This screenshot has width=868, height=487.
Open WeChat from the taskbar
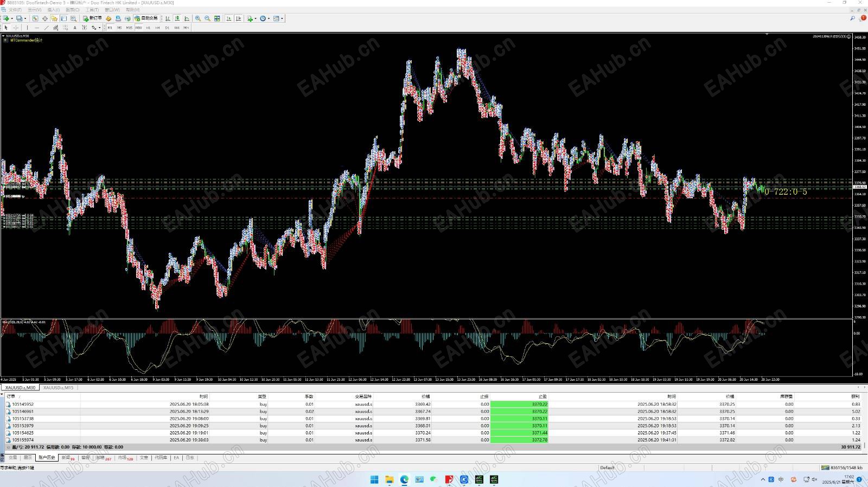pyautogui.click(x=434, y=479)
